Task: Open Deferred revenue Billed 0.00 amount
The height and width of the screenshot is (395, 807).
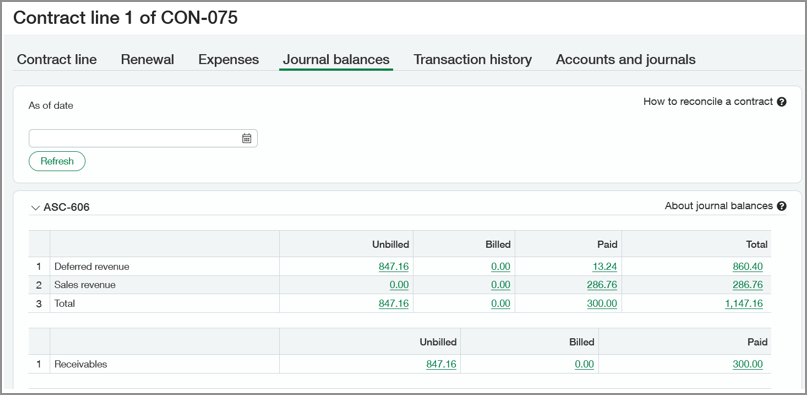Action: click(x=500, y=267)
